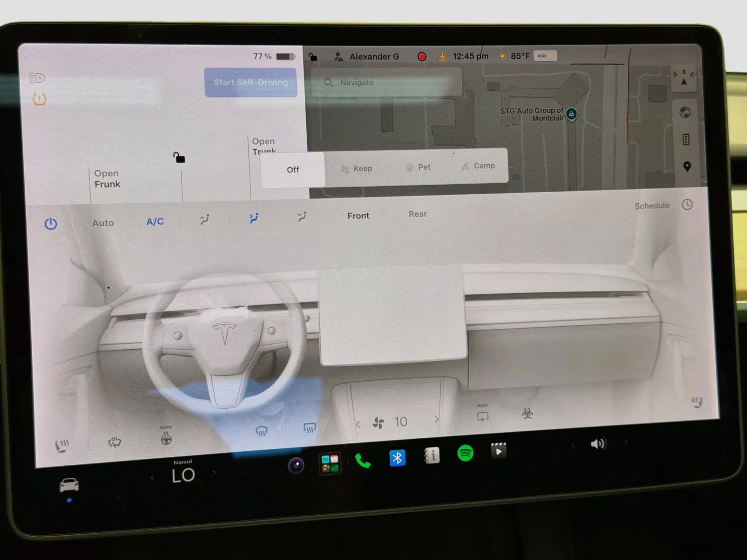
Task: Toggle Auto climate mode
Action: pos(103,223)
